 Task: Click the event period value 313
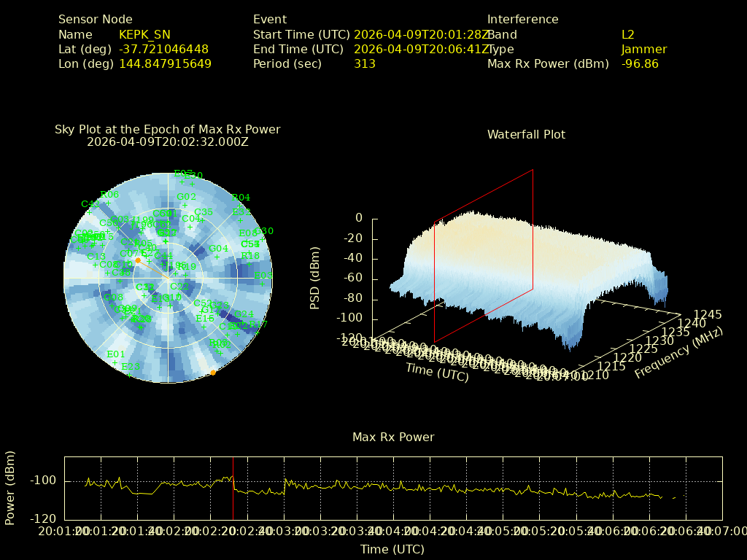364,63
